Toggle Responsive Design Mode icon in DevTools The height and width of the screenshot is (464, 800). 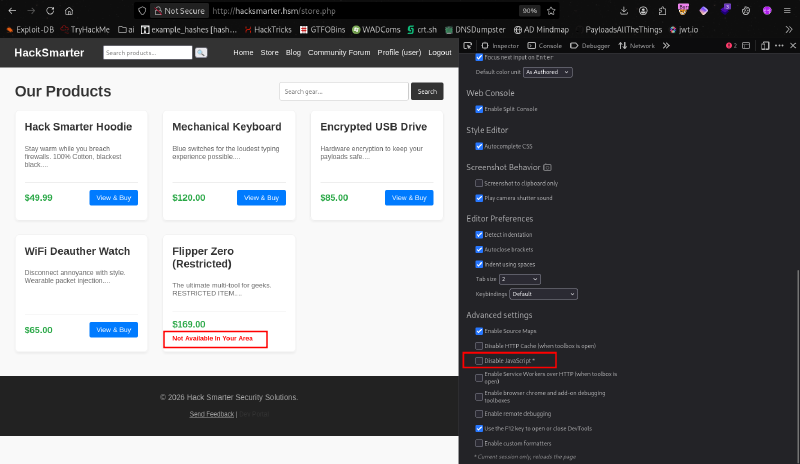tap(765, 45)
